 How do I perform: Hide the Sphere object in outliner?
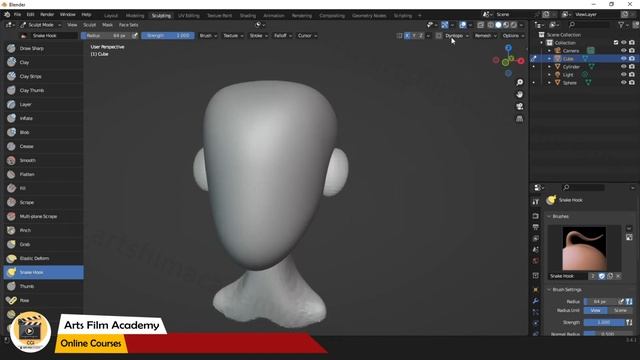[x=624, y=82]
